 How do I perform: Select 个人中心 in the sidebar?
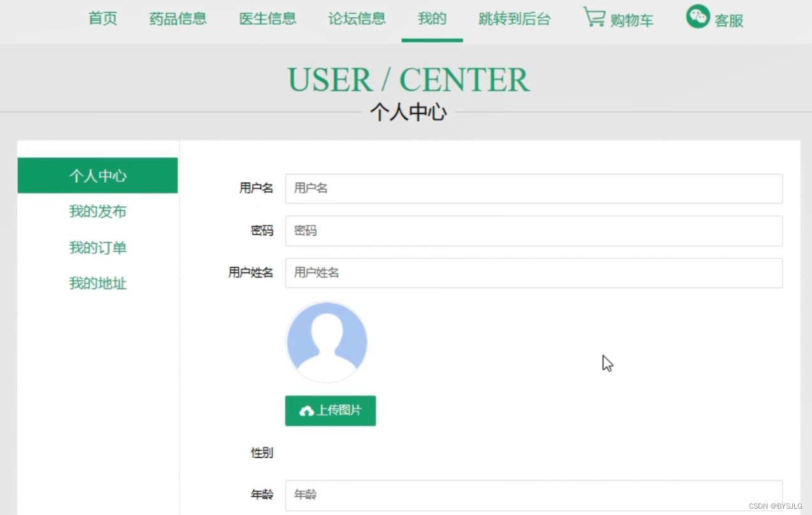pos(97,176)
